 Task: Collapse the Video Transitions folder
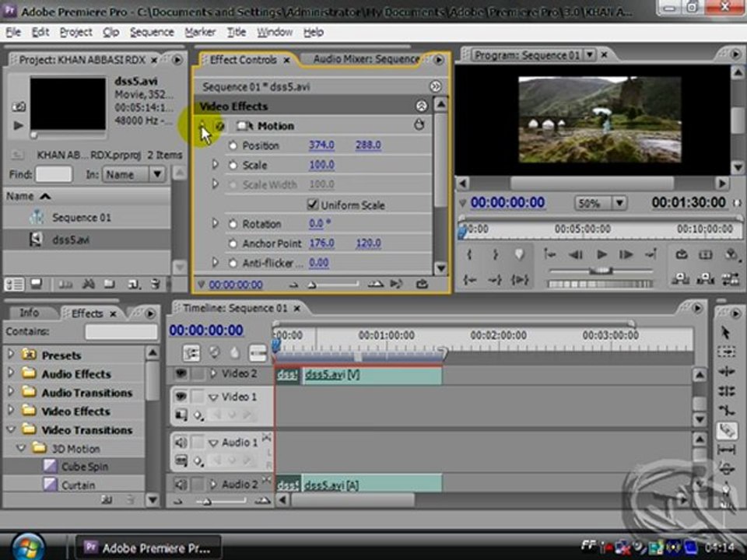[x=10, y=429]
